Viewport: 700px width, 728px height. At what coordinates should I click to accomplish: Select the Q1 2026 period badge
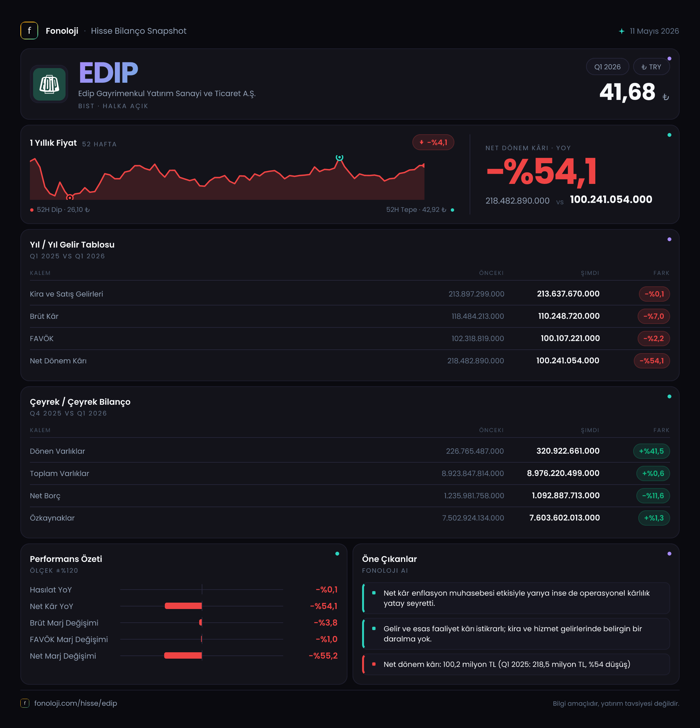(607, 67)
